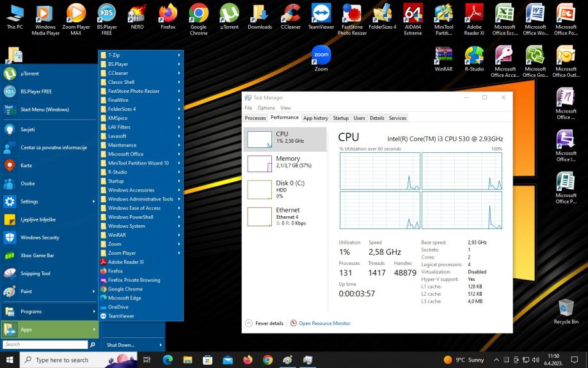Open the Microsoft Store taskbar icon
The width and height of the screenshot is (588, 368).
tap(207, 360)
